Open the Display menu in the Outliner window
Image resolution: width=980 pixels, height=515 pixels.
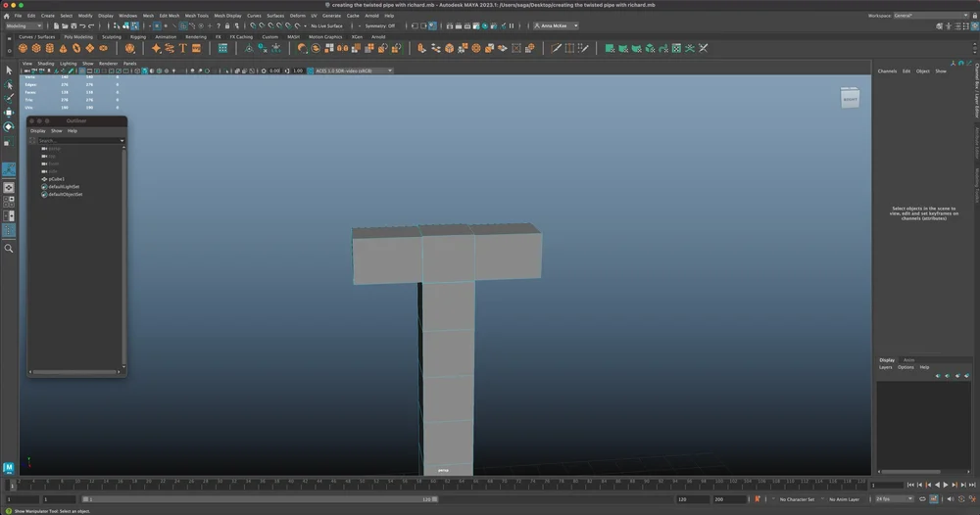pos(38,131)
